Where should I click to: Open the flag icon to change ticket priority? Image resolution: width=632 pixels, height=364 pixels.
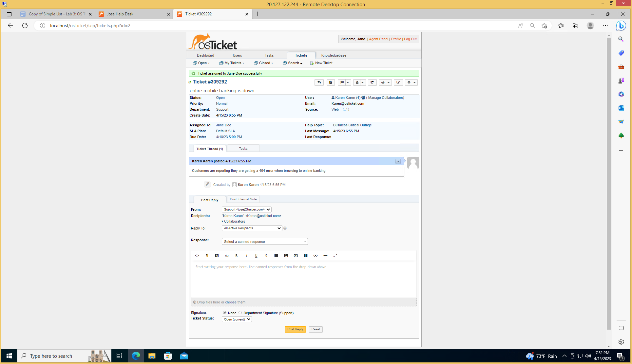click(x=342, y=82)
